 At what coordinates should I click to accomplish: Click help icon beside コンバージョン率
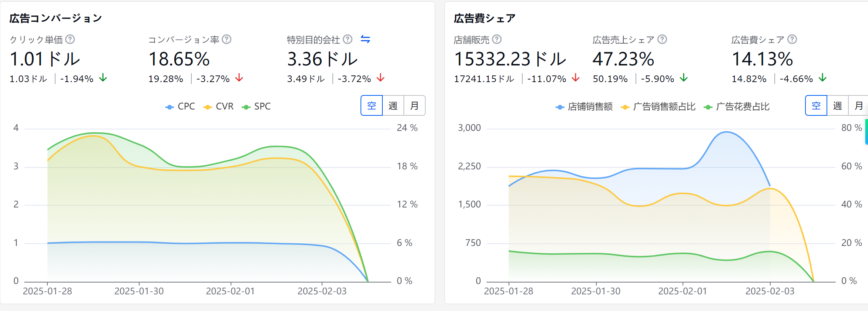pyautogui.click(x=227, y=39)
